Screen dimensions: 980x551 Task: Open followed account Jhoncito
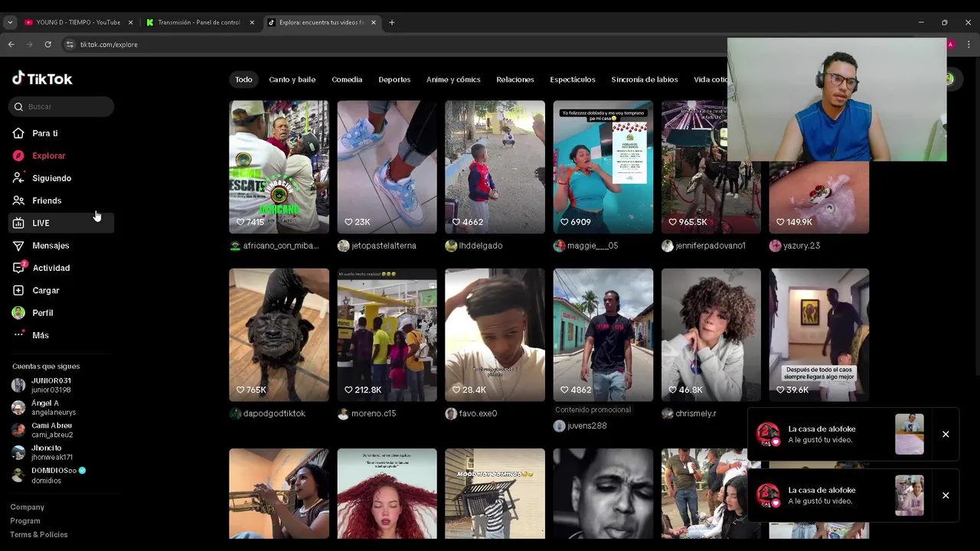click(x=43, y=452)
